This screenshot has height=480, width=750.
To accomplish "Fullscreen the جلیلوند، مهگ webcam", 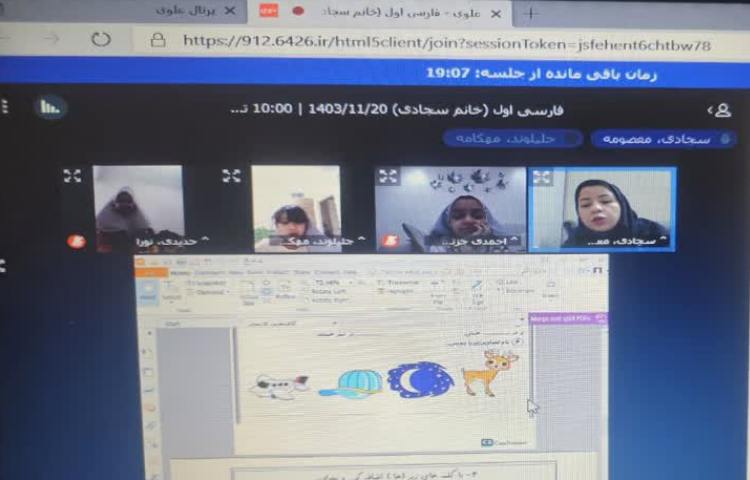I will pyautogui.click(x=232, y=176).
